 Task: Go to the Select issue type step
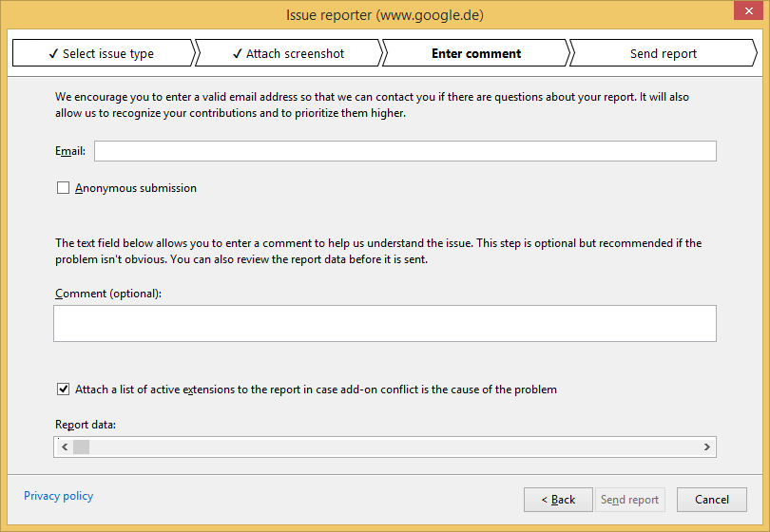point(103,53)
